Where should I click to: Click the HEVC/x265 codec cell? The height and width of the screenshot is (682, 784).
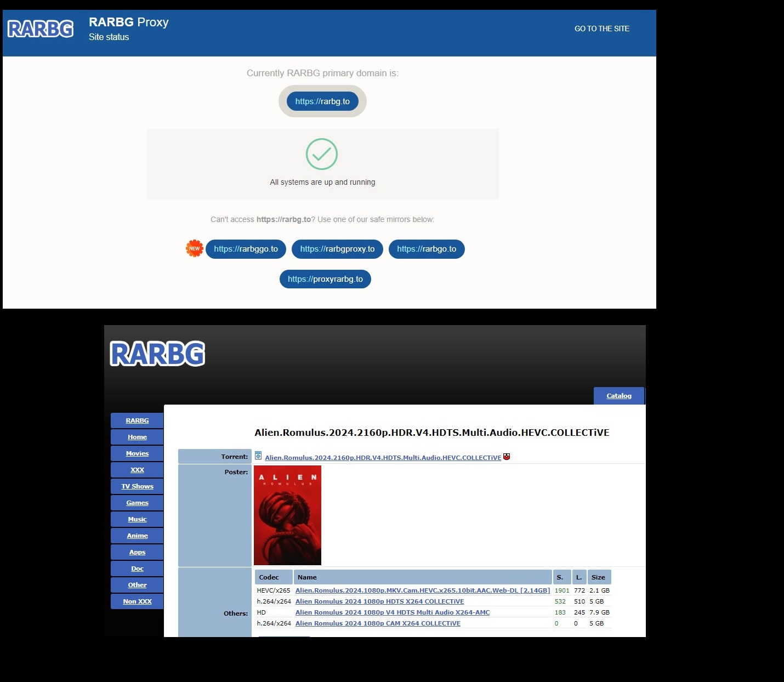tap(274, 590)
